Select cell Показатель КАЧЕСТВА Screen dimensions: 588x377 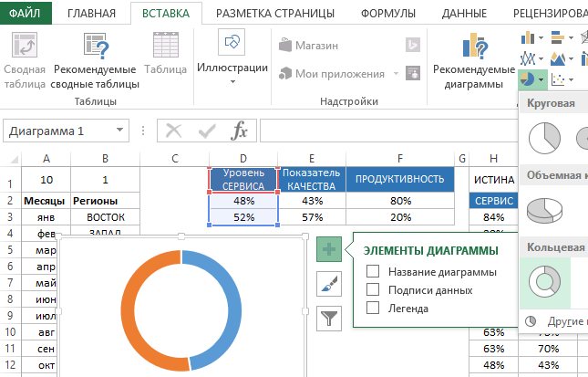(312, 180)
